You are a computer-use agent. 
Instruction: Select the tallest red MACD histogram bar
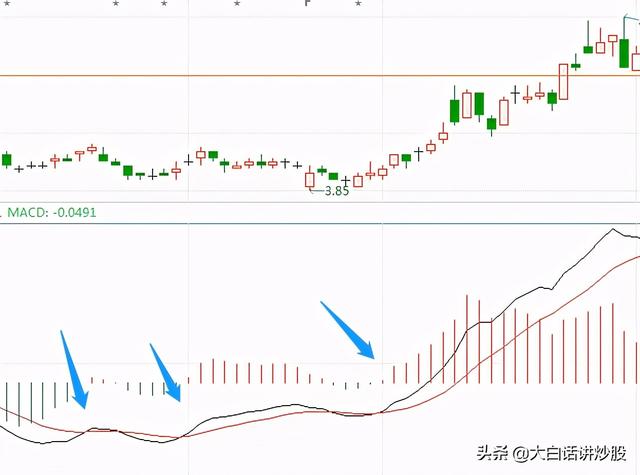tap(467, 339)
